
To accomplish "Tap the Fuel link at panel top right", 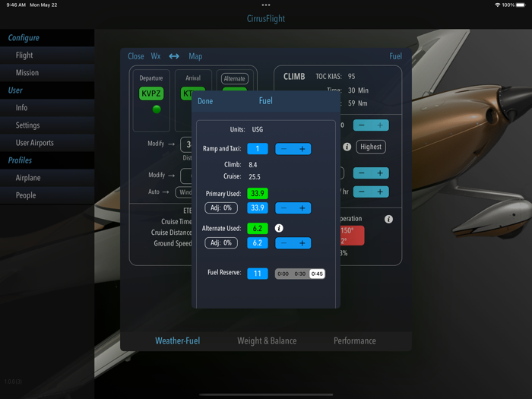I will pyautogui.click(x=395, y=56).
